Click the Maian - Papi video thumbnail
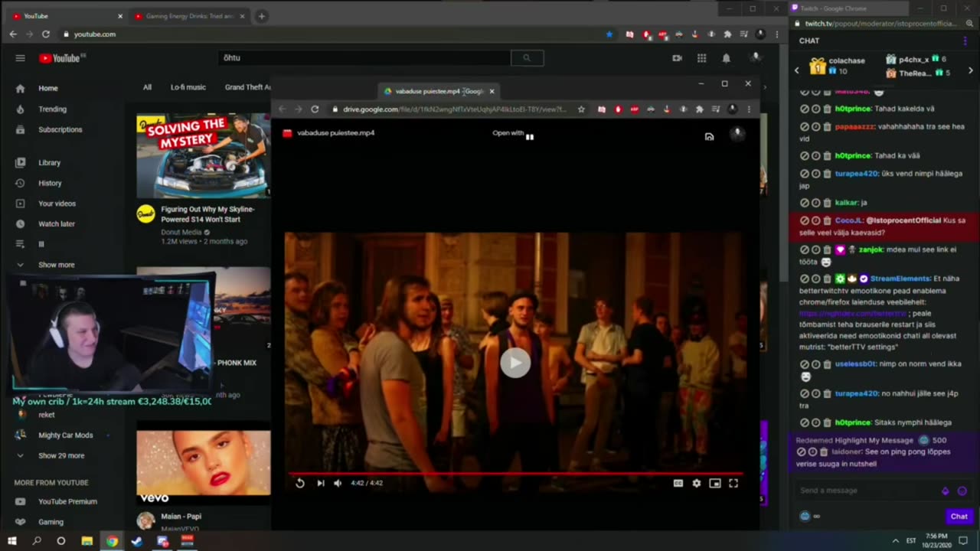The width and height of the screenshot is (980, 551). click(x=203, y=468)
